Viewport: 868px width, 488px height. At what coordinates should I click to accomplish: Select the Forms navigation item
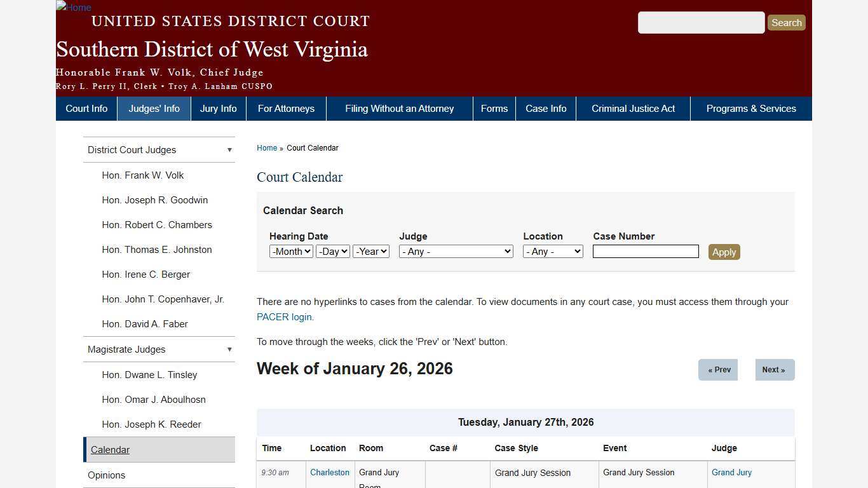(x=494, y=108)
